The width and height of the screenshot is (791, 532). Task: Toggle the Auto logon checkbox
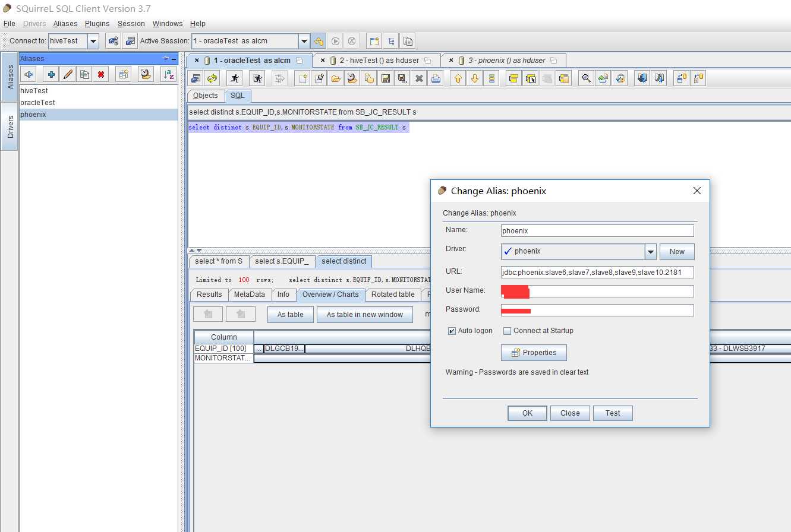tap(452, 331)
